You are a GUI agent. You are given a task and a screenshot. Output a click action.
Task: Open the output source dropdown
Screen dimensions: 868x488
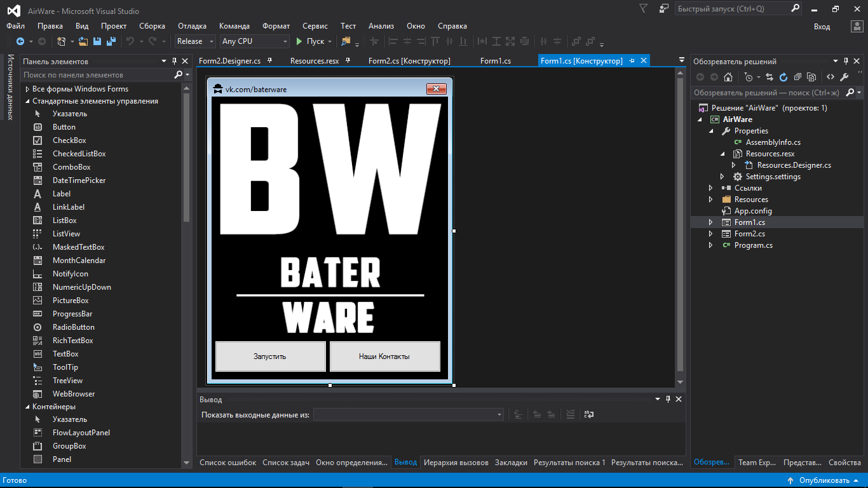[x=409, y=414]
